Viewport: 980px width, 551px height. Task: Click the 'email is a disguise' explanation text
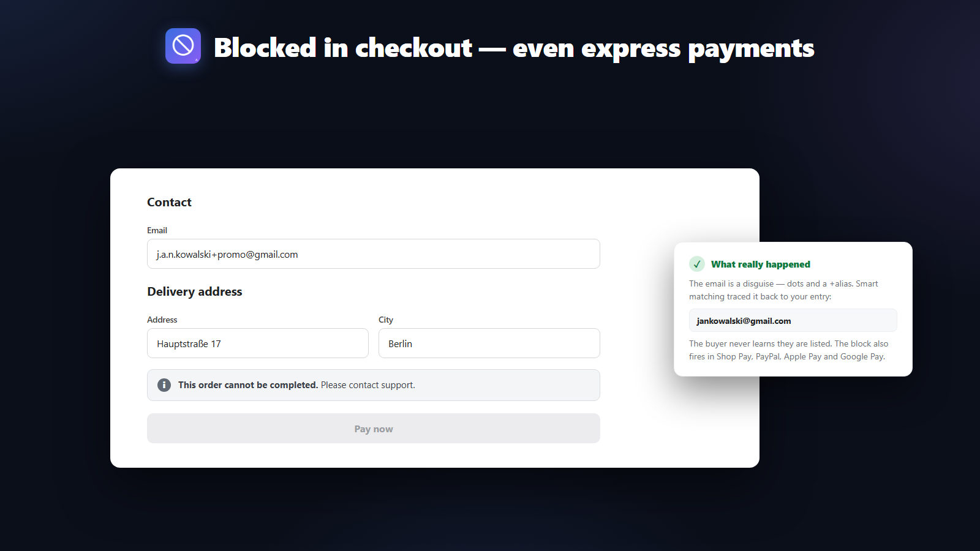[783, 290]
